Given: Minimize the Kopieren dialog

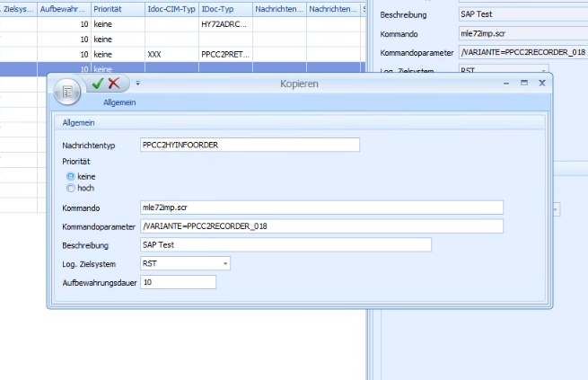Looking at the screenshot, I should click(x=506, y=84).
